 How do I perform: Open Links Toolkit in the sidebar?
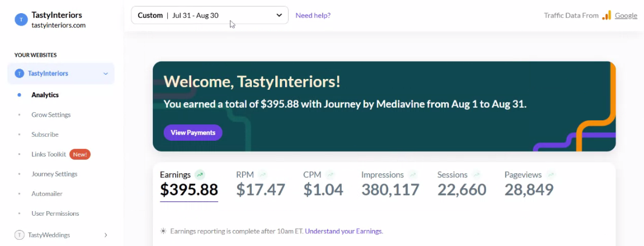tap(49, 154)
